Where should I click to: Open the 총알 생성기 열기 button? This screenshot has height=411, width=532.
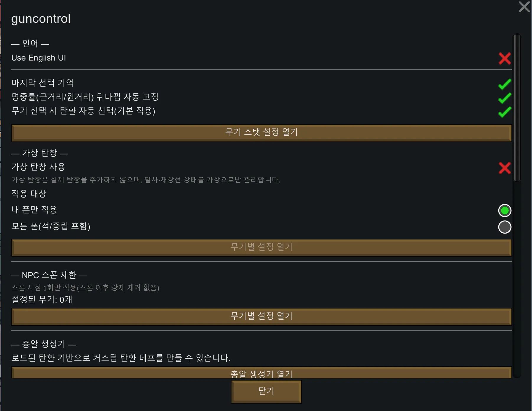point(261,373)
